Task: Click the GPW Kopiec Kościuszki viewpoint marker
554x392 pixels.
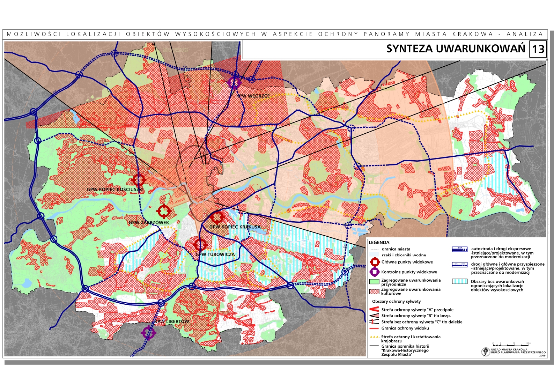Action: [x=139, y=180]
